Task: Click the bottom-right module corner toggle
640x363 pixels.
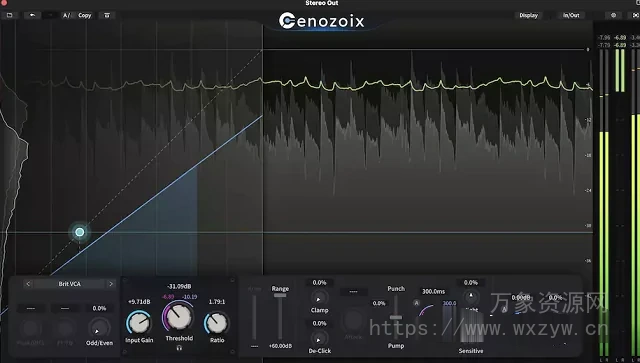Action: click(x=232, y=352)
